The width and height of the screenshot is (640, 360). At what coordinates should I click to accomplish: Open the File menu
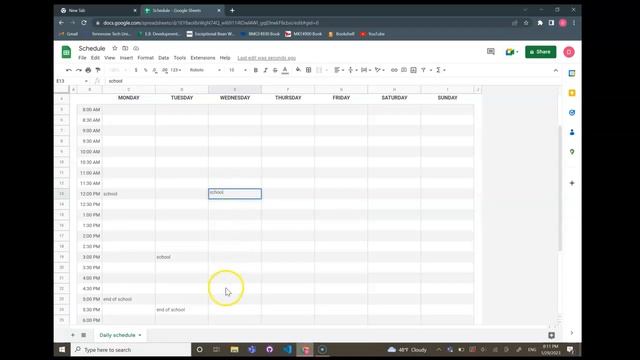[82, 58]
